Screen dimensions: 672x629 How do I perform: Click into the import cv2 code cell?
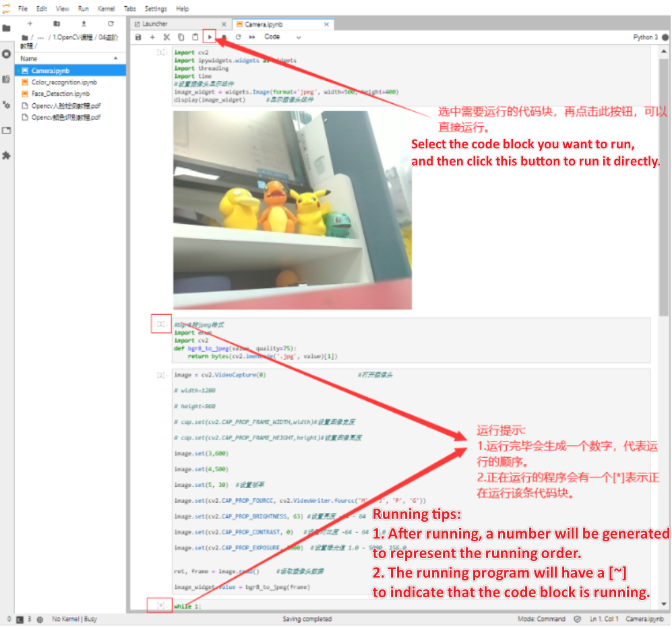pyautogui.click(x=411, y=76)
